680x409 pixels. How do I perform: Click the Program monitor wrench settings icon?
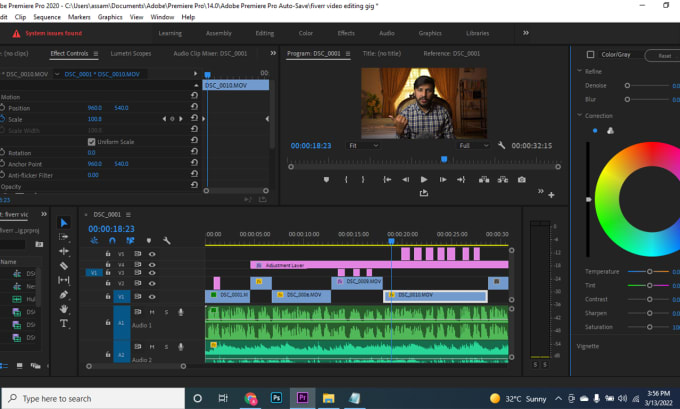point(501,145)
